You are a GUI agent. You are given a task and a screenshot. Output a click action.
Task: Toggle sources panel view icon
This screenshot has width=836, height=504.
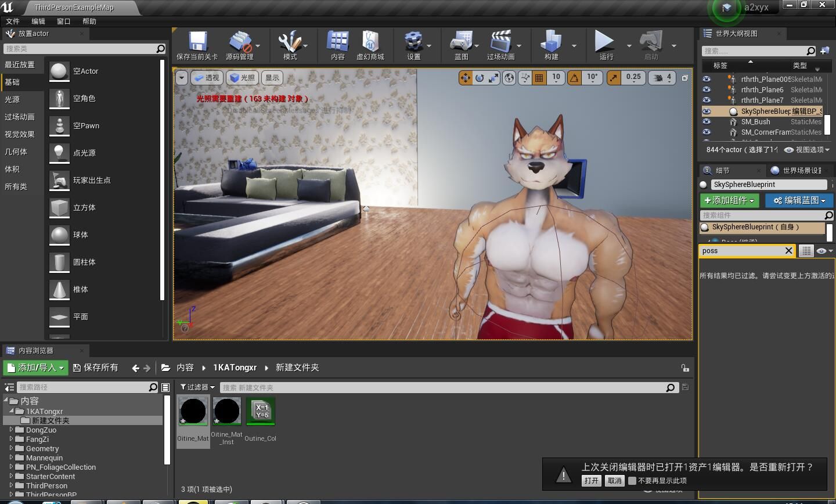pos(9,387)
